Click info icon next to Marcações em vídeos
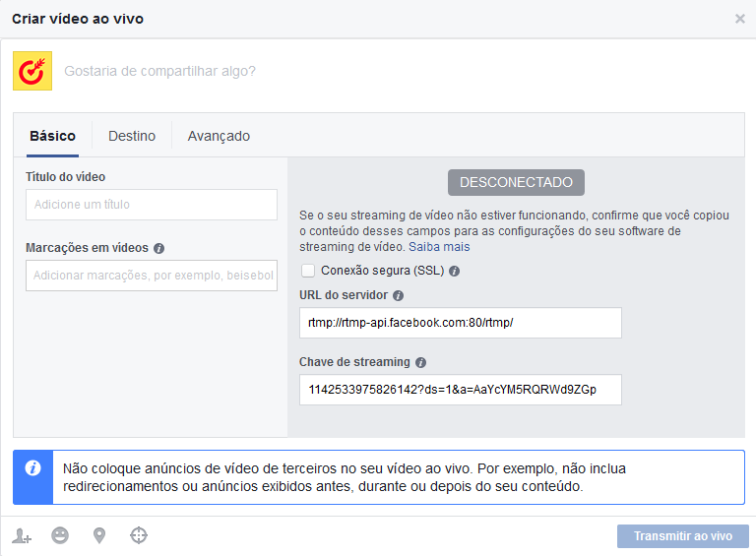 coord(158,249)
